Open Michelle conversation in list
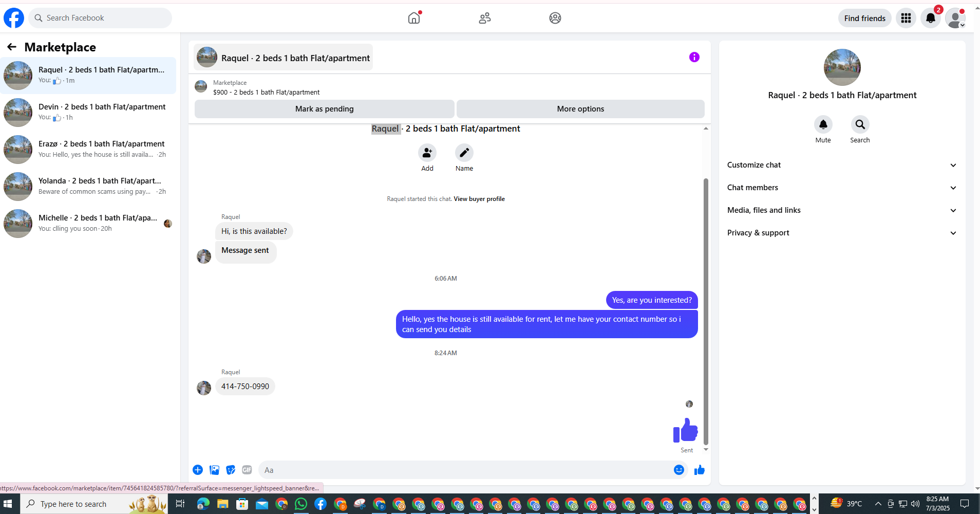The height and width of the screenshot is (514, 980). pyautogui.click(x=88, y=224)
